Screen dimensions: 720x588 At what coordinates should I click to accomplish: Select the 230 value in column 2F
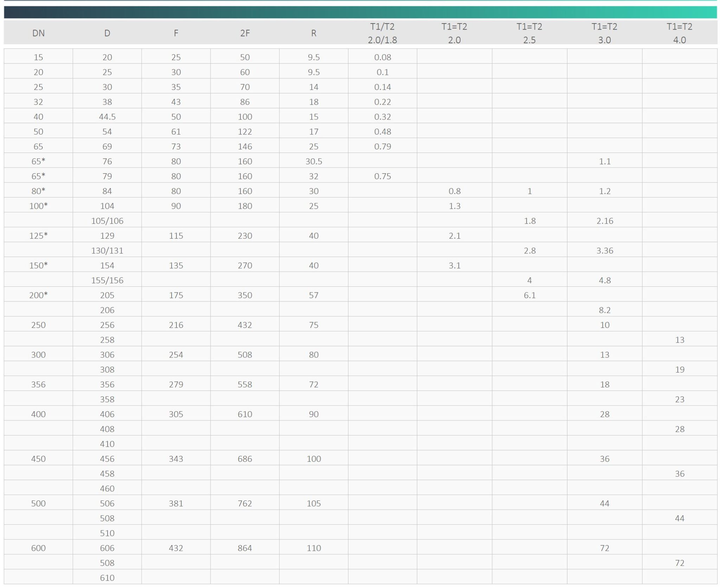click(245, 235)
